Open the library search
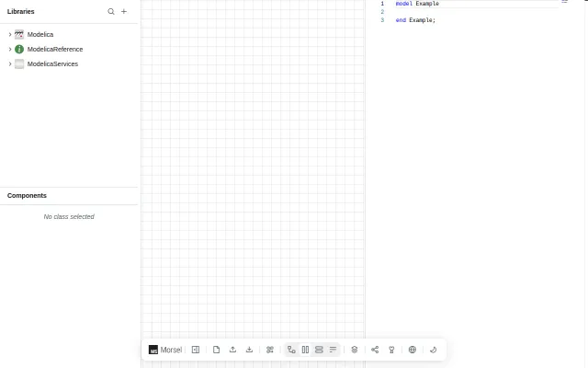 111,12
